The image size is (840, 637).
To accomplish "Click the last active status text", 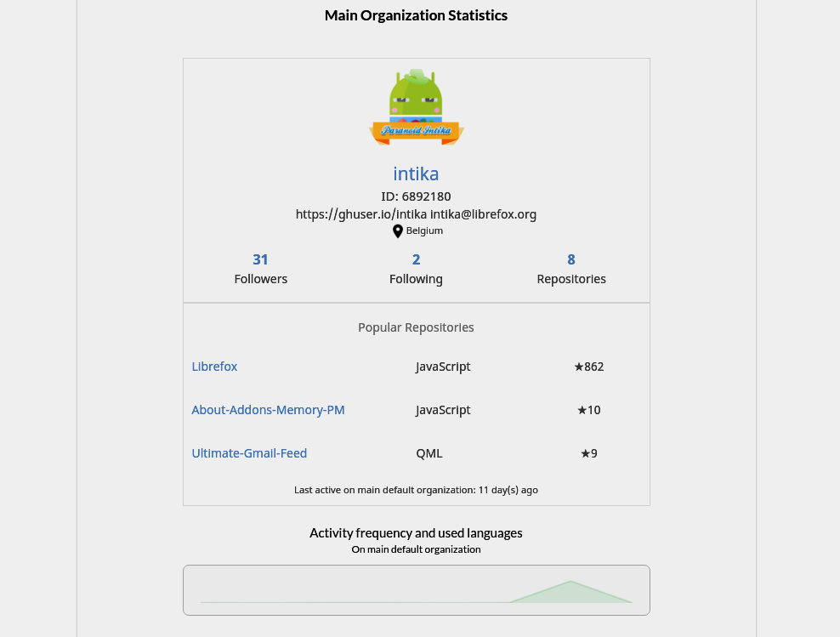I will [416, 490].
